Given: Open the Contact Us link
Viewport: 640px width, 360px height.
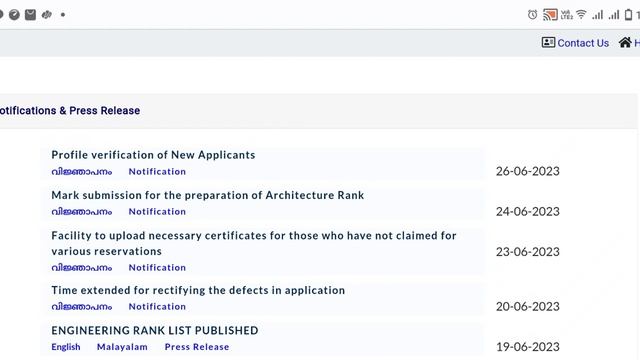Looking at the screenshot, I should [x=582, y=43].
